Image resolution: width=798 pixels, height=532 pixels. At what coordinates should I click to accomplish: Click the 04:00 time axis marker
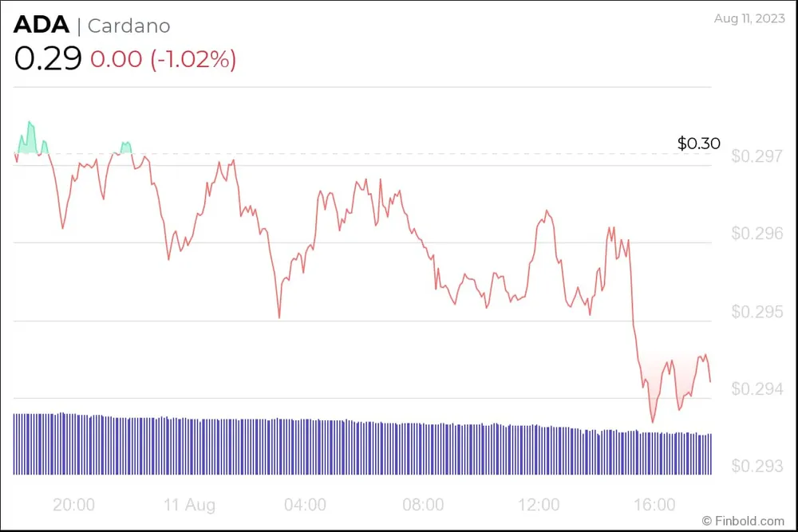(306, 505)
